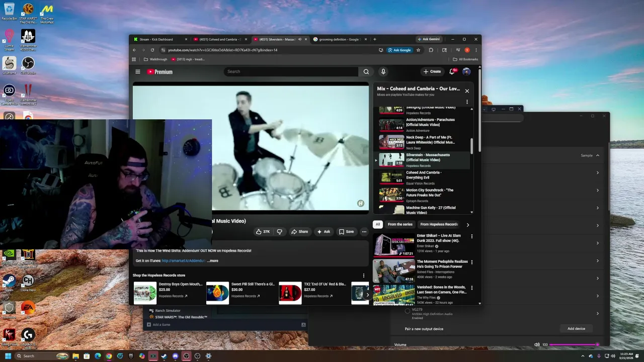The height and width of the screenshot is (362, 644).
Task: Open the smarturl iTunes link in description
Action: [184, 261]
